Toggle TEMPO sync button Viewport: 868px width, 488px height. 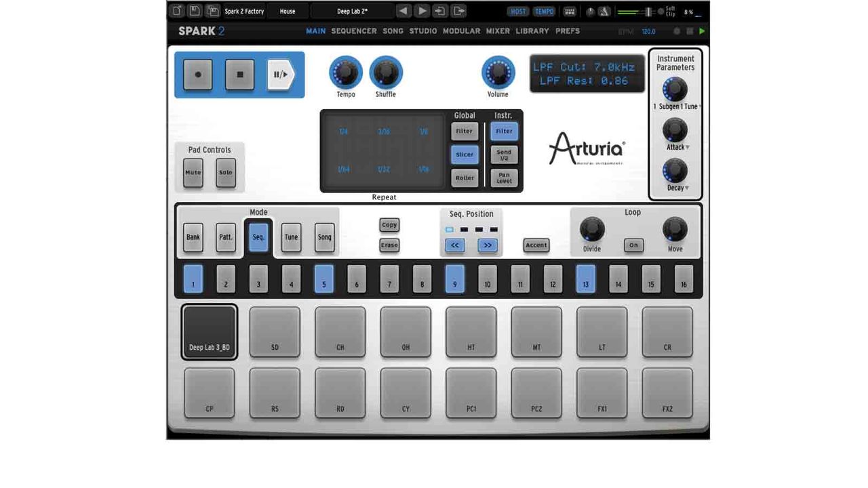click(544, 12)
